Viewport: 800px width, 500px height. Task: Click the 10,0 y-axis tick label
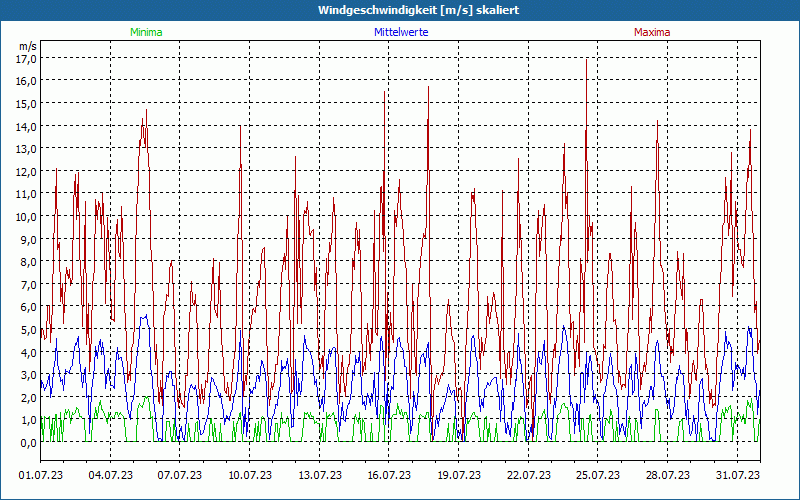[26, 216]
